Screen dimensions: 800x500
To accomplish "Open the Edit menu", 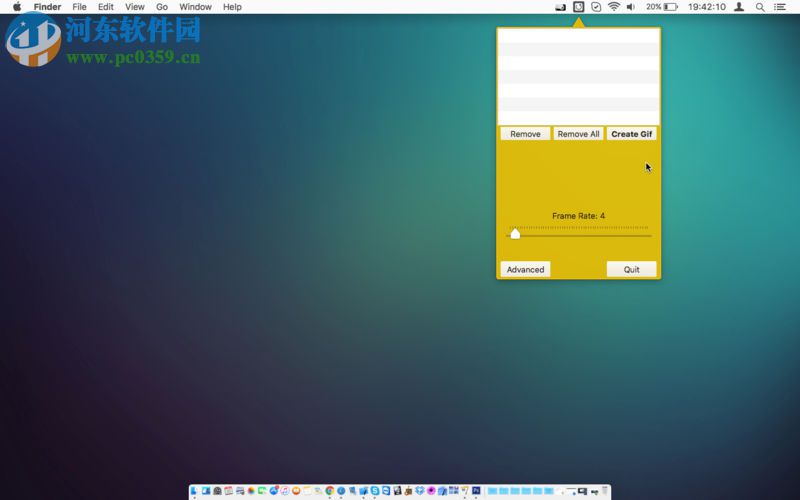I will (x=106, y=7).
